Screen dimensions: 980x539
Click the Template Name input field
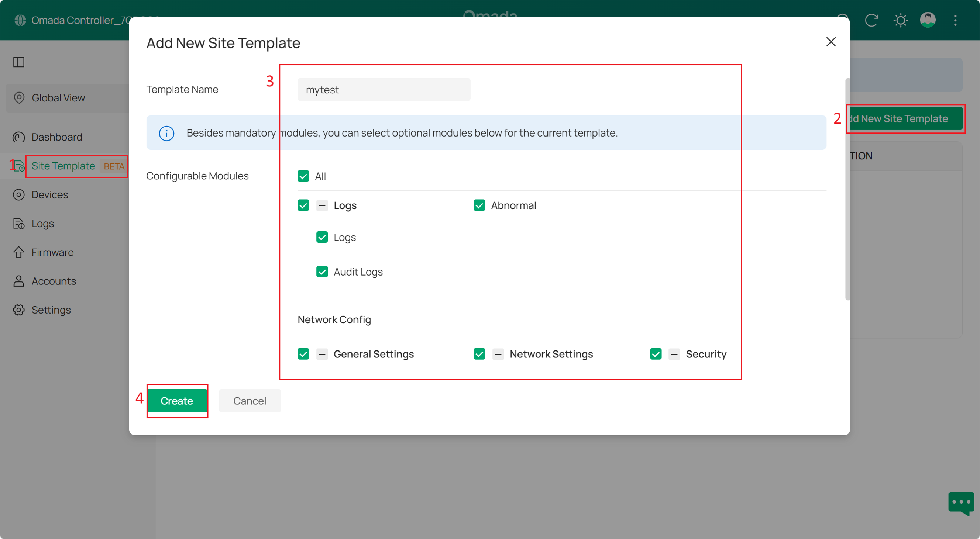pyautogui.click(x=384, y=90)
